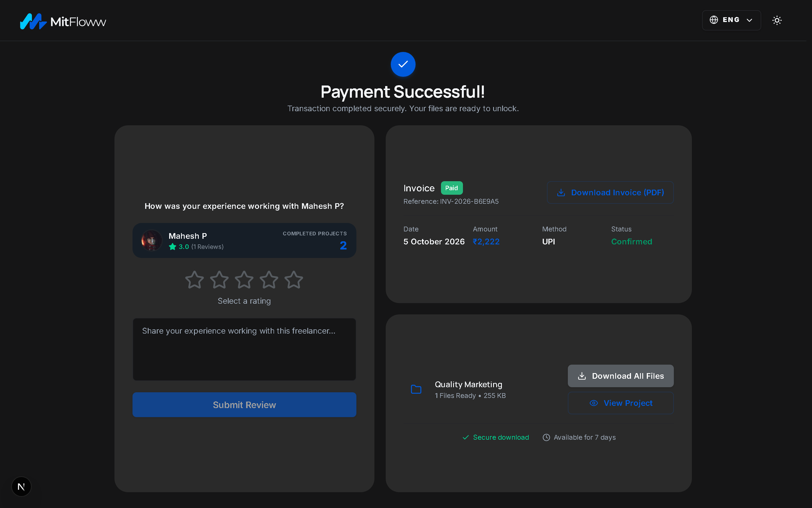This screenshot has width=812, height=508.
Task: Select the second rating star
Action: tap(219, 280)
